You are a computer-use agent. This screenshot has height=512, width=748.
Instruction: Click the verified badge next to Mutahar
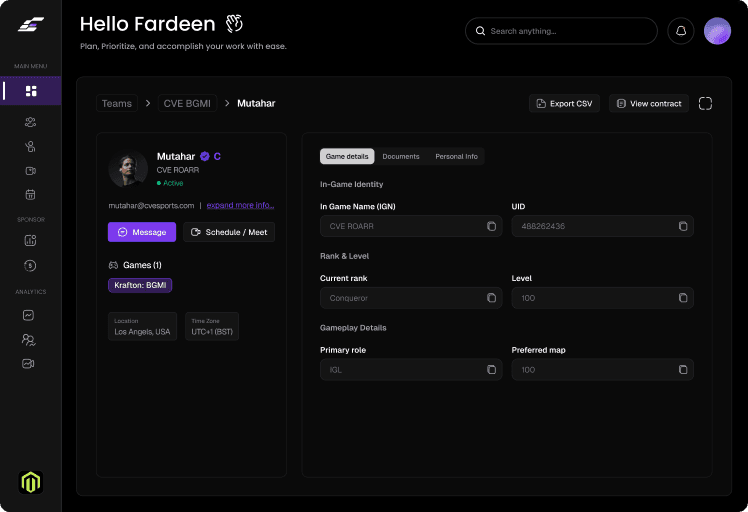click(205, 156)
